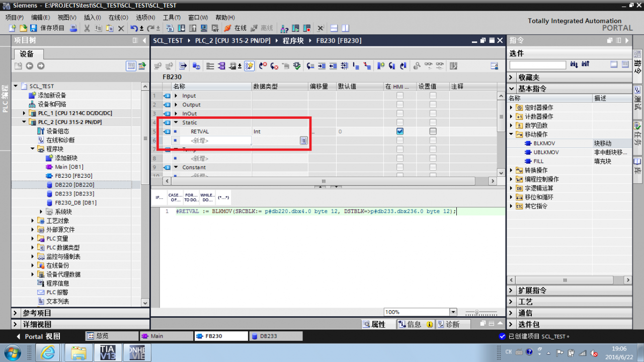Click the print icon in main toolbar
The height and width of the screenshot is (362, 644).
pyautogui.click(x=73, y=28)
